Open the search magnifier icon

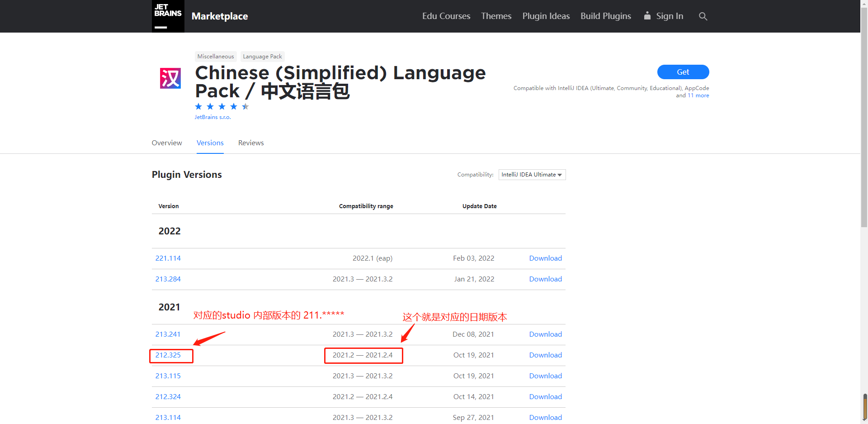tap(703, 16)
